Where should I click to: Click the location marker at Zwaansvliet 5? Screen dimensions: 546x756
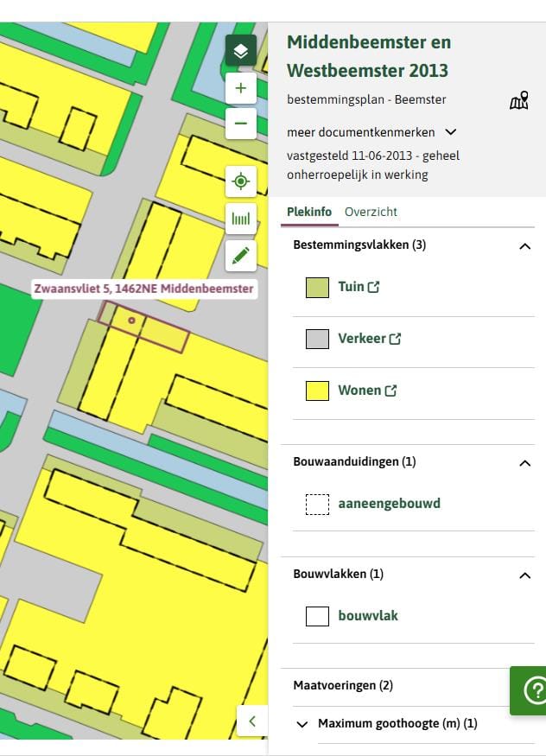[131, 321]
